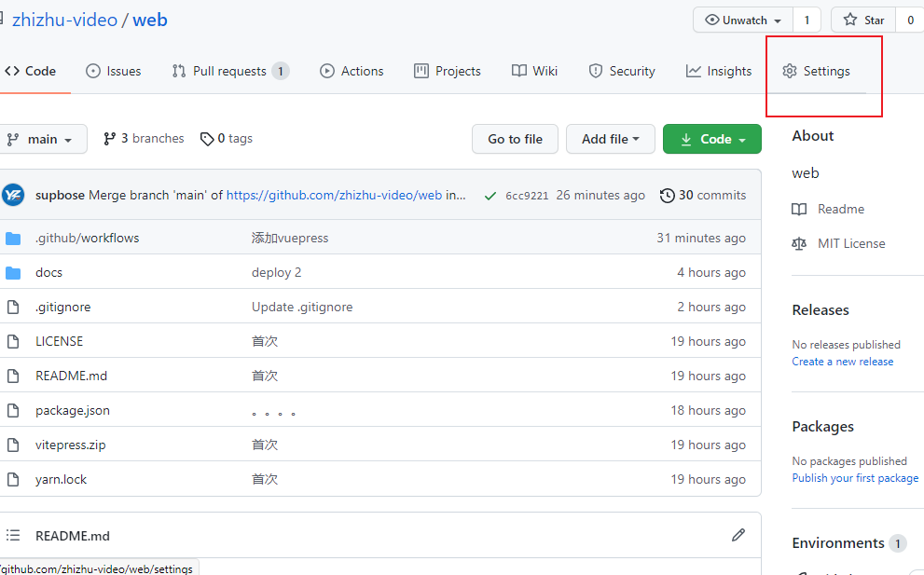Viewport: 924px width, 575px height.
Task: Open the LICENSE file
Action: tap(59, 342)
